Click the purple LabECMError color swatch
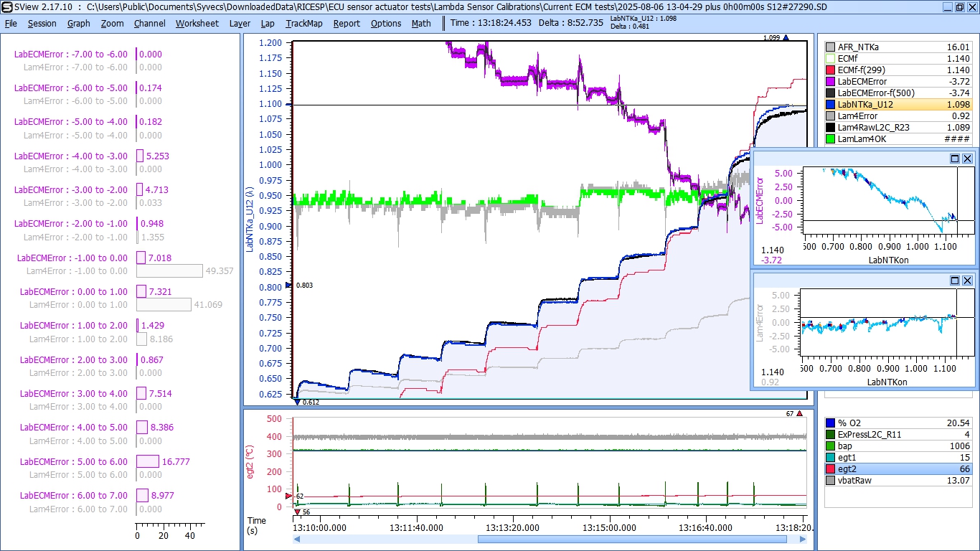 pyautogui.click(x=830, y=82)
